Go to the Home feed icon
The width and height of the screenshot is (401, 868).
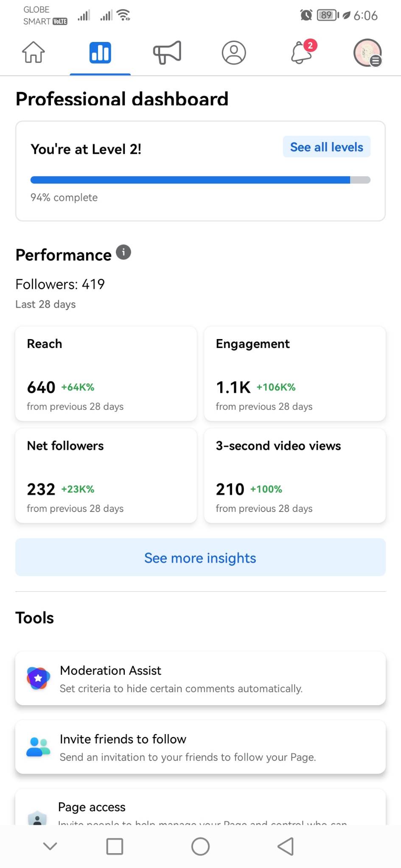[x=33, y=53]
